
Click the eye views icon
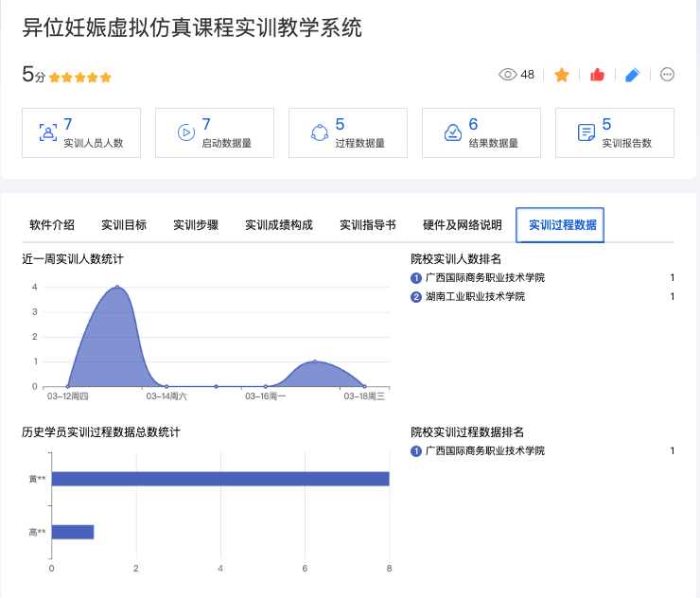click(x=508, y=75)
